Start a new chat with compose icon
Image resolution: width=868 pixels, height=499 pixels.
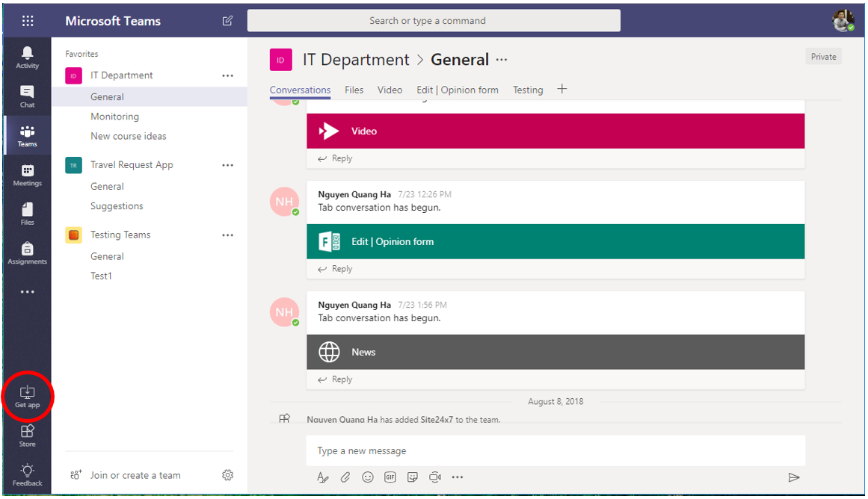[227, 21]
